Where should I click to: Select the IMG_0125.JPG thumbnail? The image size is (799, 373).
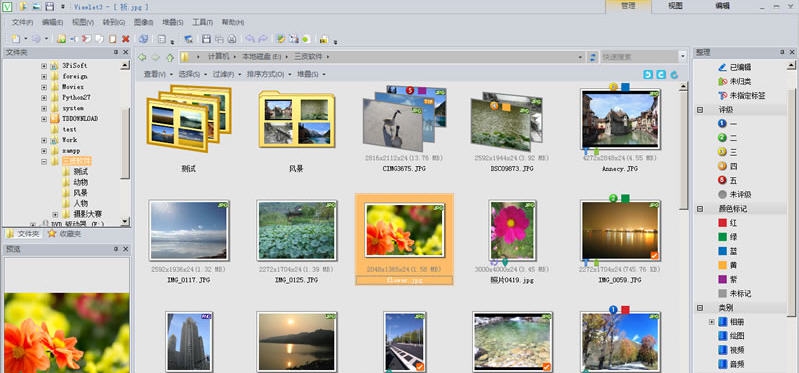point(297,230)
